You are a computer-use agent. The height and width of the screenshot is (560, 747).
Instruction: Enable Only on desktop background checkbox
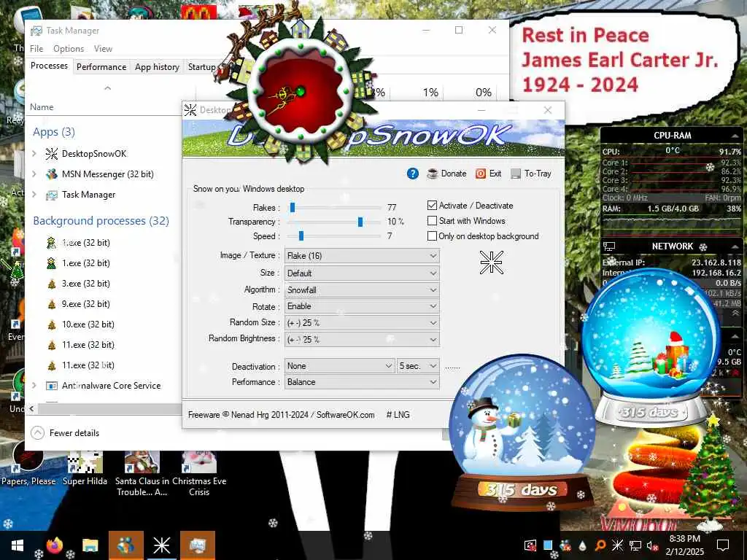(432, 236)
